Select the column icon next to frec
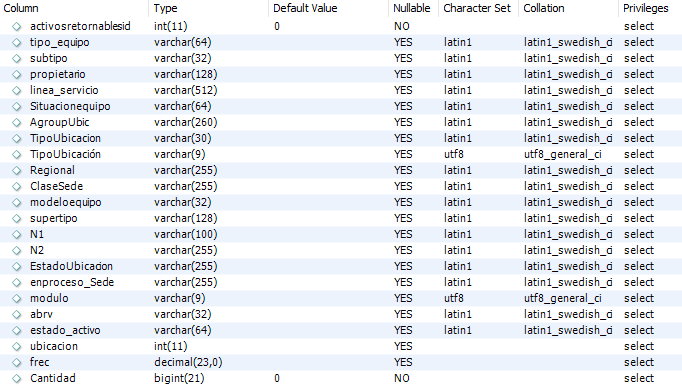 coord(17,362)
